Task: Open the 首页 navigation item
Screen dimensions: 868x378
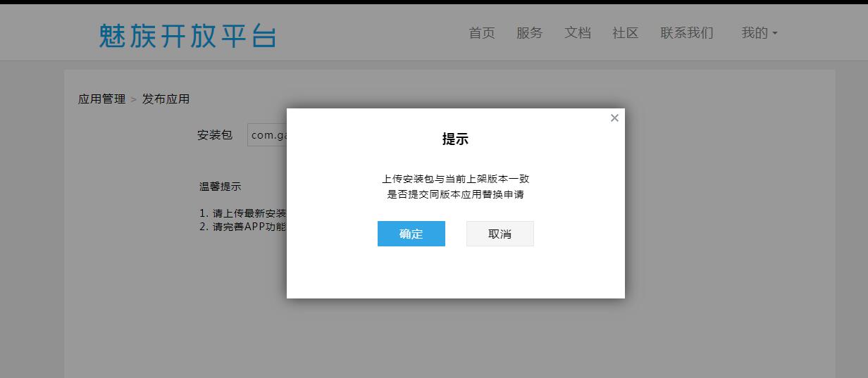Action: click(x=482, y=33)
